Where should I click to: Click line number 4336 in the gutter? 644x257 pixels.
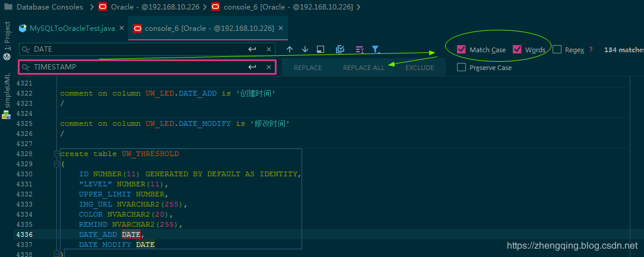[x=24, y=234]
